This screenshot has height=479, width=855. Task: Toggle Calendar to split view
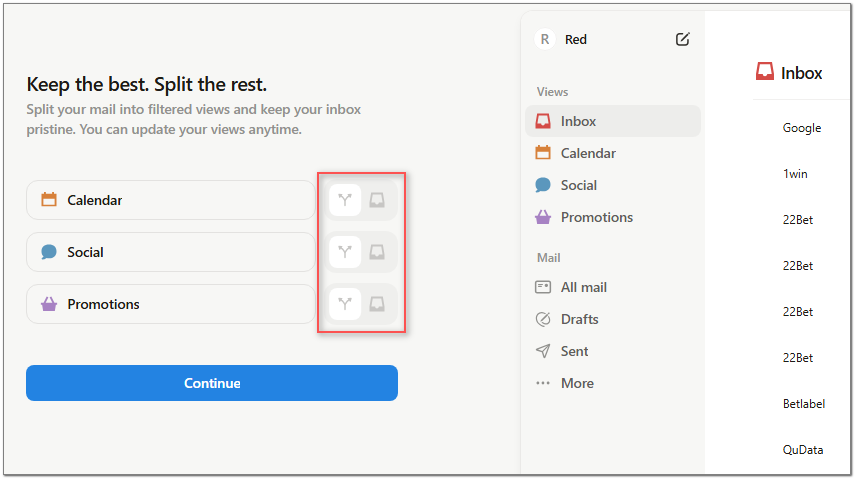pos(345,200)
